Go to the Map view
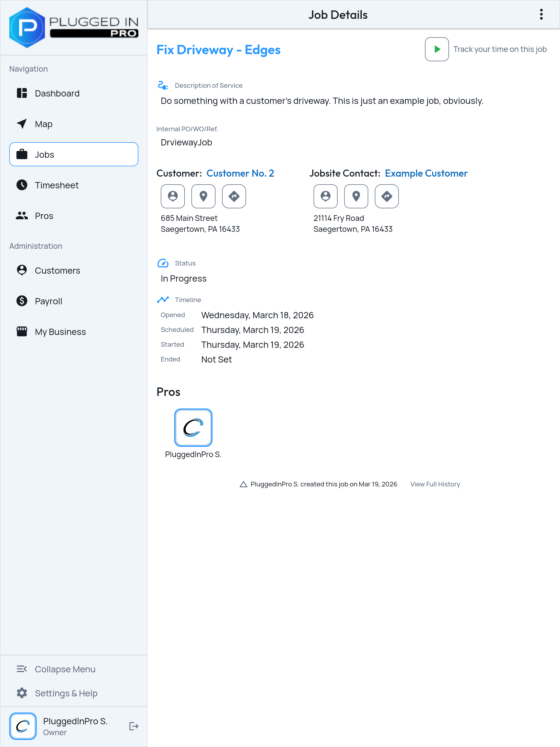The width and height of the screenshot is (560, 747). tap(74, 124)
